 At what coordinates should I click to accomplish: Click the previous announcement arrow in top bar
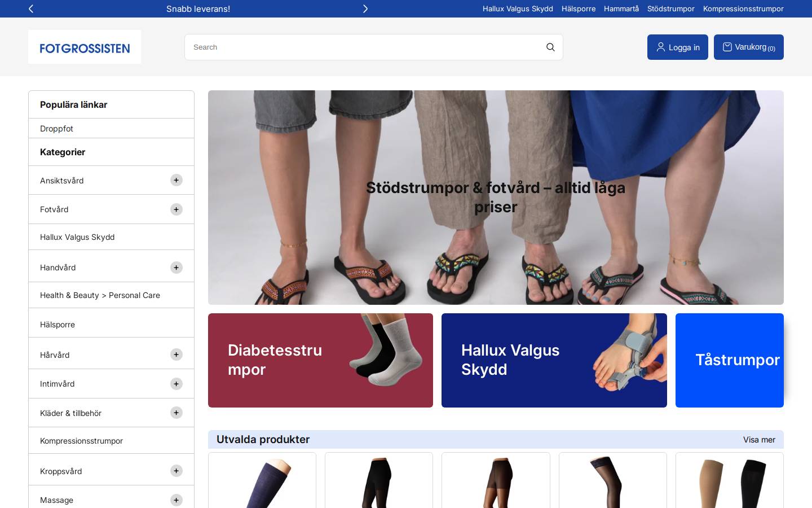pos(31,8)
